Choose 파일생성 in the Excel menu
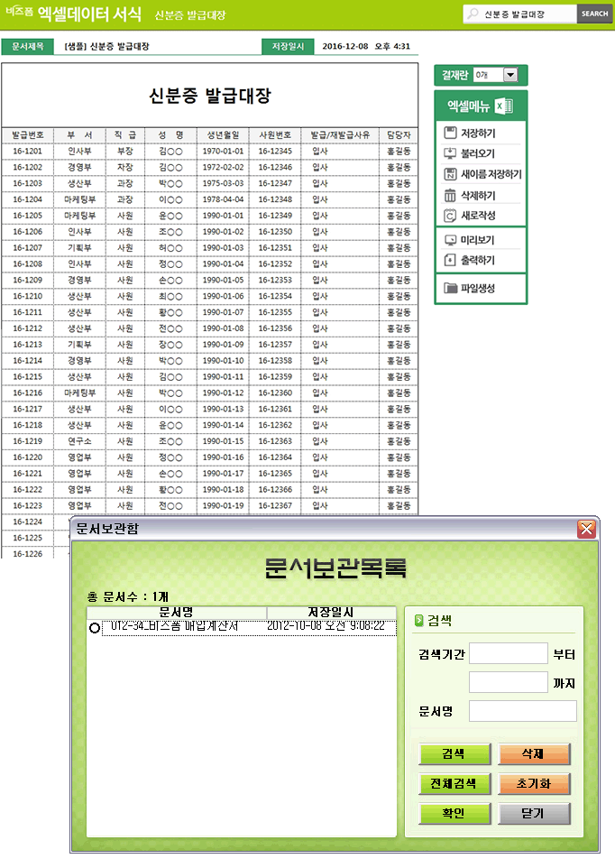 [478, 289]
